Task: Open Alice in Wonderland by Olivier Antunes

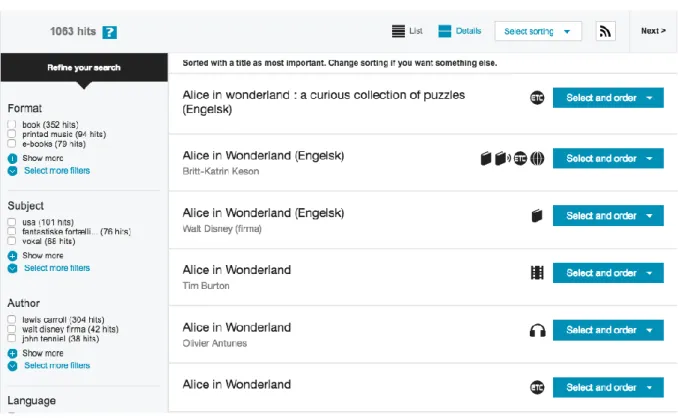Action: [237, 327]
